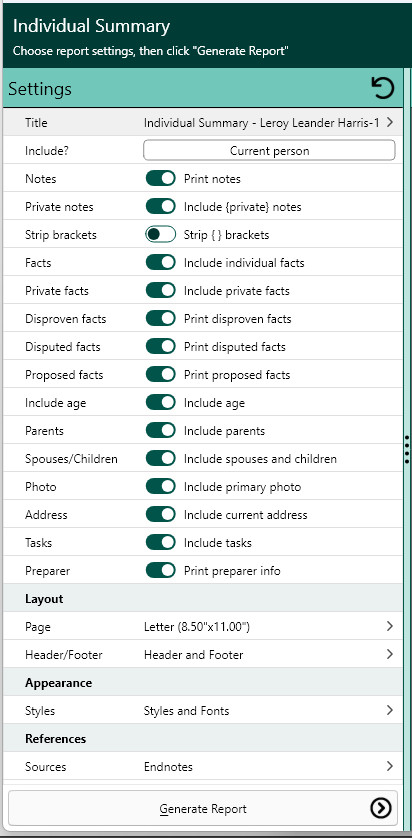Open Page size chevron for Letter
The width and height of the screenshot is (412, 838).
(x=390, y=626)
